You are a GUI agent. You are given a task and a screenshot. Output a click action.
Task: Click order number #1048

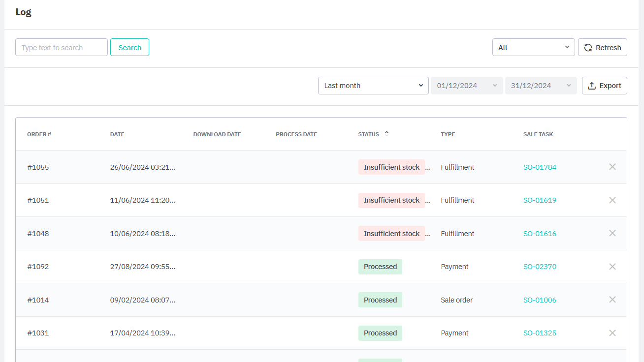[x=38, y=234]
